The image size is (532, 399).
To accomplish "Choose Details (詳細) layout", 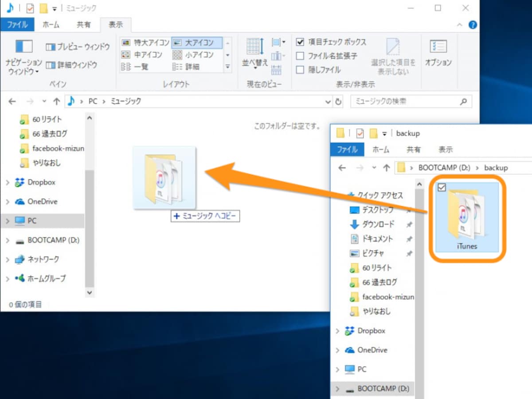I will tap(186, 67).
